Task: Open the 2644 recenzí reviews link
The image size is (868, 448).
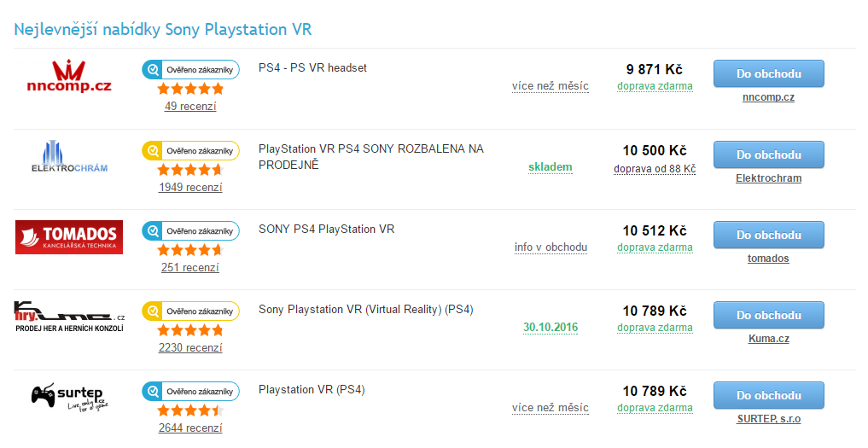Action: [x=190, y=428]
